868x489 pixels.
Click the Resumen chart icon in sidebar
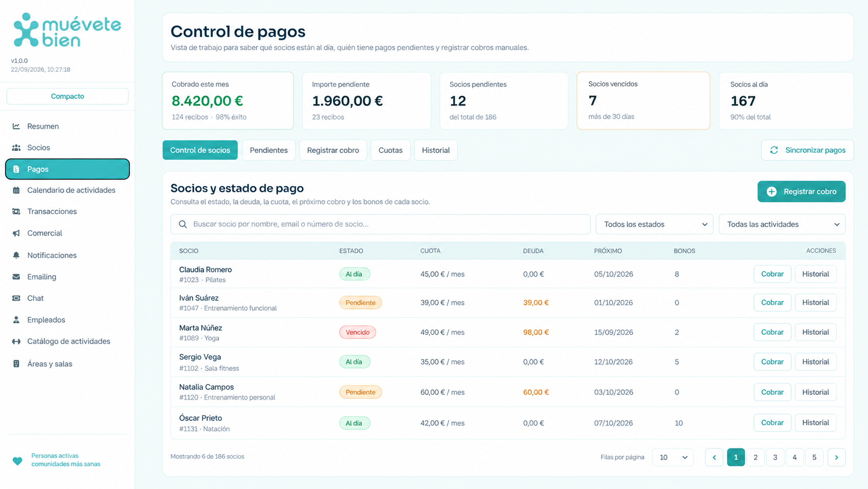(x=16, y=126)
